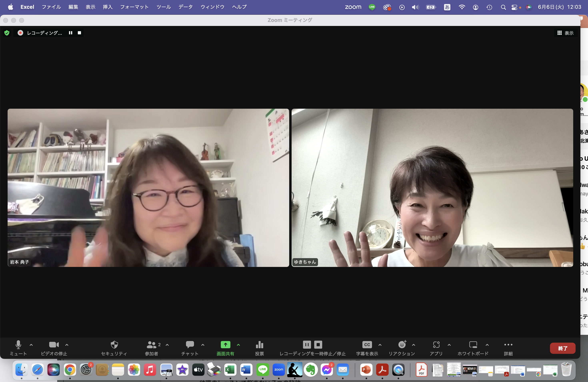This screenshot has width=588, height=382.
Task: Click the green encryption shield icon
Action: (x=7, y=33)
